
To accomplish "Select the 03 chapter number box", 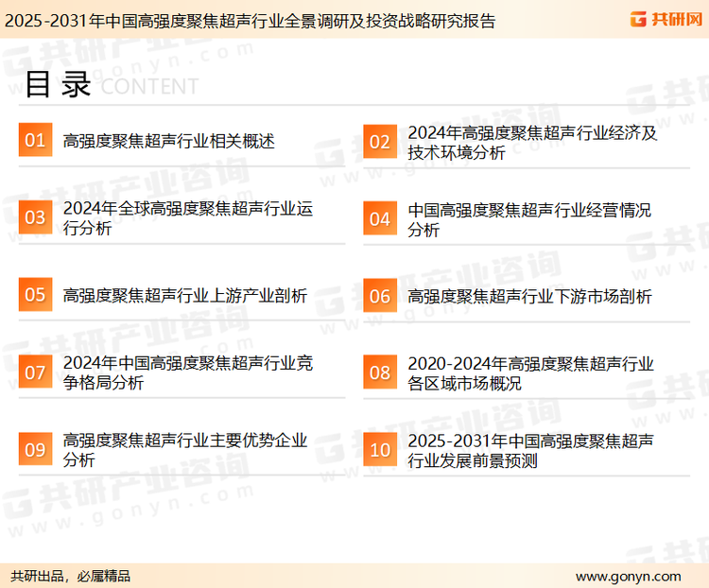I will tap(35, 217).
